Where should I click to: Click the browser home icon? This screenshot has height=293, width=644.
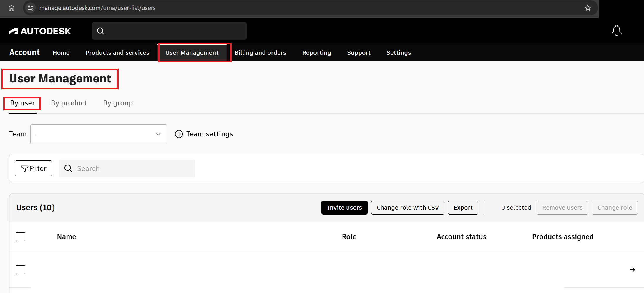pyautogui.click(x=11, y=8)
